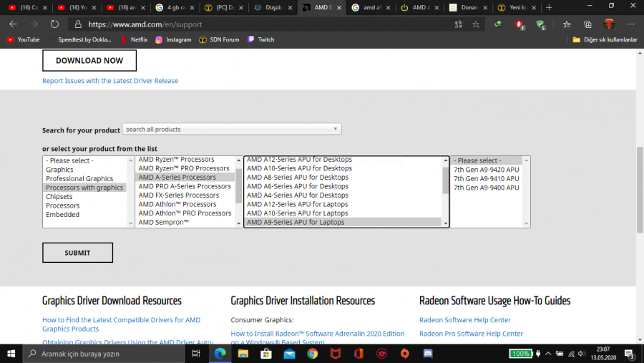Click the page vertical scrollbar thumb
644x363 pixels.
tap(640, 190)
